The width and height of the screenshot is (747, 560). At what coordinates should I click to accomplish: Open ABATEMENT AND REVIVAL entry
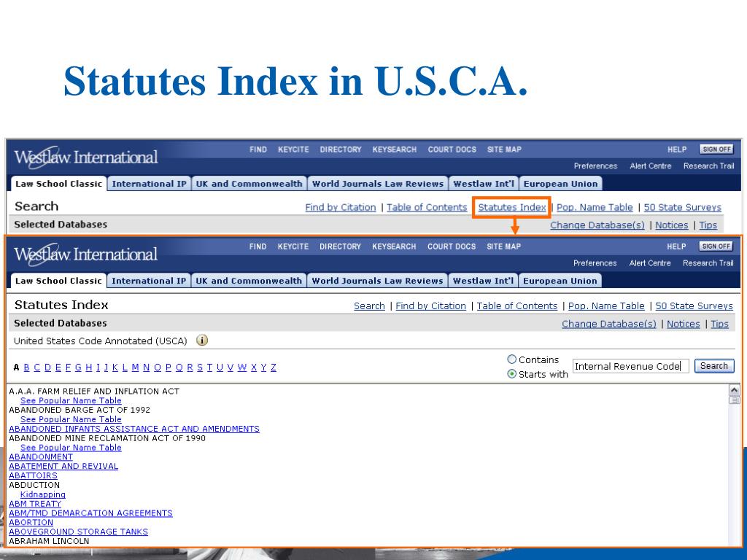point(63,466)
